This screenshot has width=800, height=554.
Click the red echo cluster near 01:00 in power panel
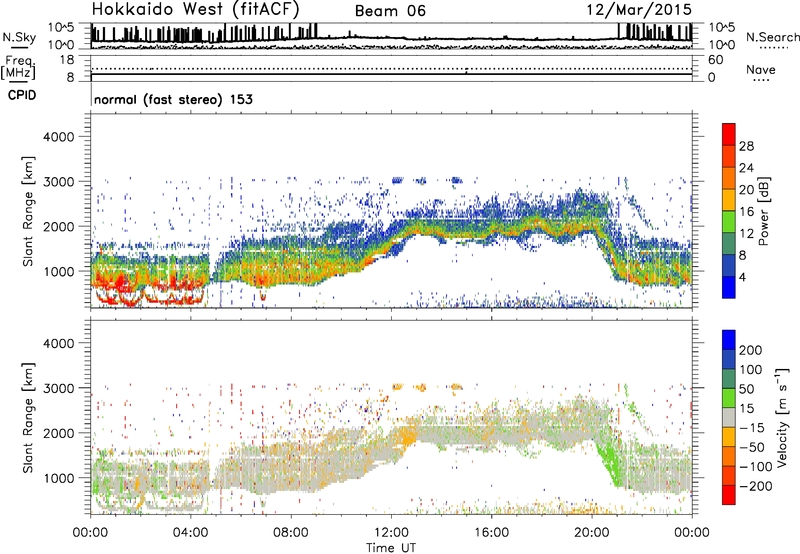point(117,283)
